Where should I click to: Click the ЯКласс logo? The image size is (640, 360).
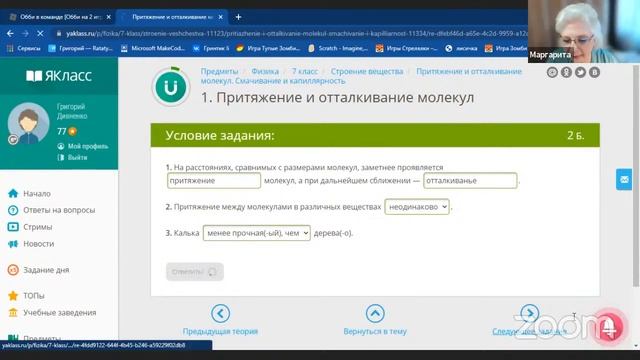tap(59, 76)
